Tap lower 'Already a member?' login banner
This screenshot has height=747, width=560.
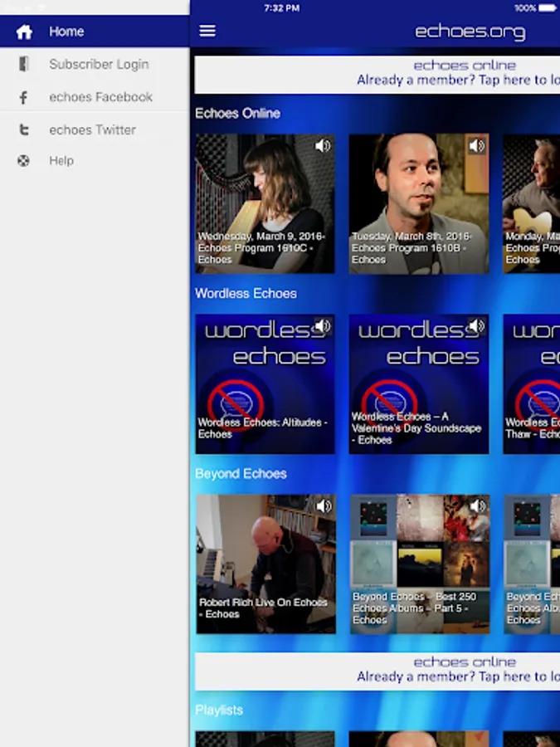[x=377, y=671]
